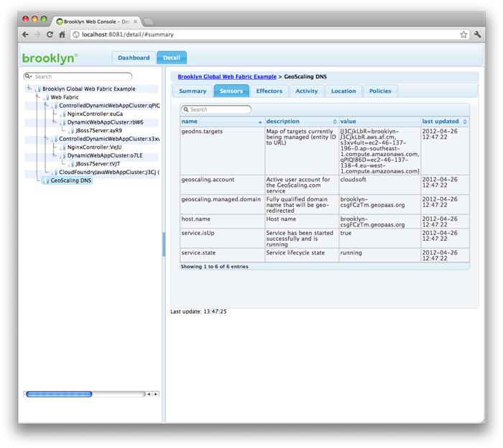Viewport: 503px width, 448px height.
Task: Click the magnifier icon in tree search
Action: 29,76
